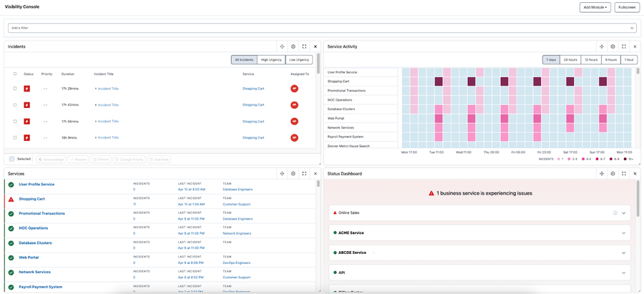The height and width of the screenshot is (294, 644).
Task: Click the Shopping Cart warning triangle icon
Action: coord(11,199)
